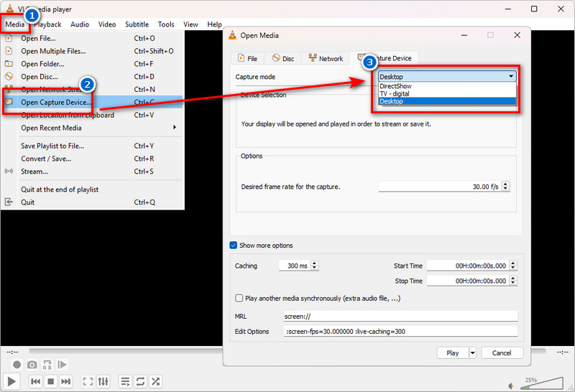Click the VLC cone icon in Open Media title bar

click(232, 35)
